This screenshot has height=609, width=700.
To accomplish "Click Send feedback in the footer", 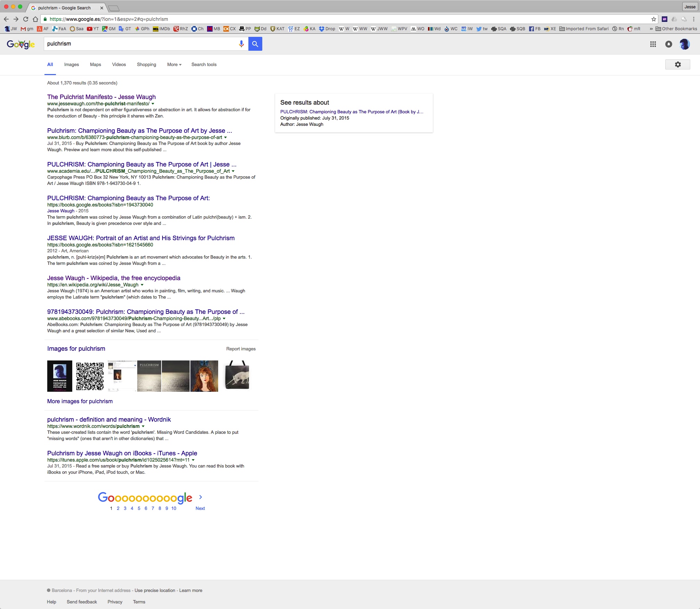I will 82,602.
